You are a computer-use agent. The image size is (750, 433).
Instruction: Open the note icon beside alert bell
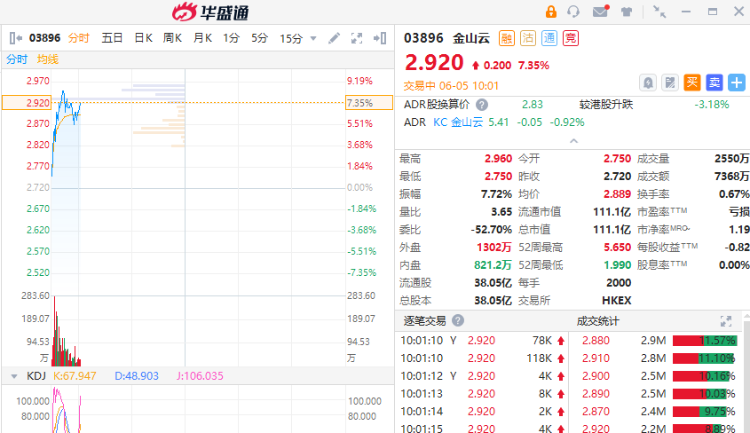click(x=670, y=83)
